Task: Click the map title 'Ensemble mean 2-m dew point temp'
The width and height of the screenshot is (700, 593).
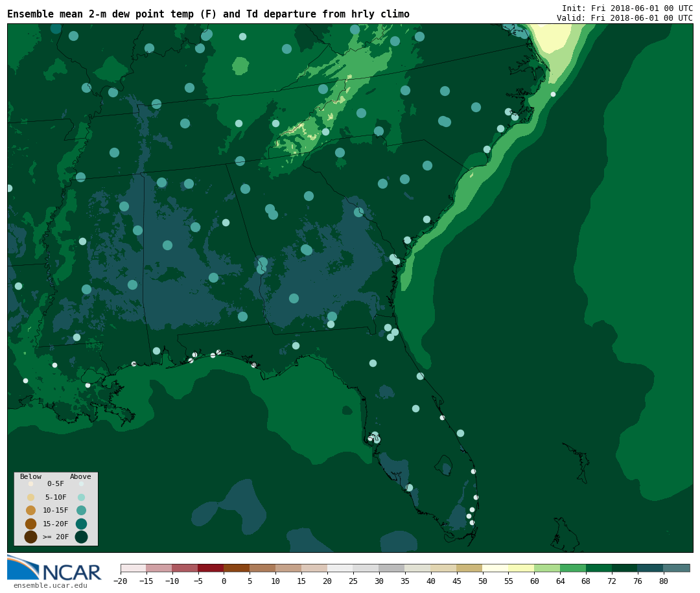Action: tap(100, 14)
